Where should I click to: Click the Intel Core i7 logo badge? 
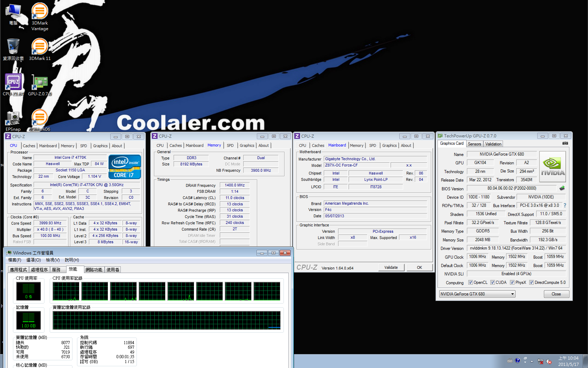coord(125,167)
